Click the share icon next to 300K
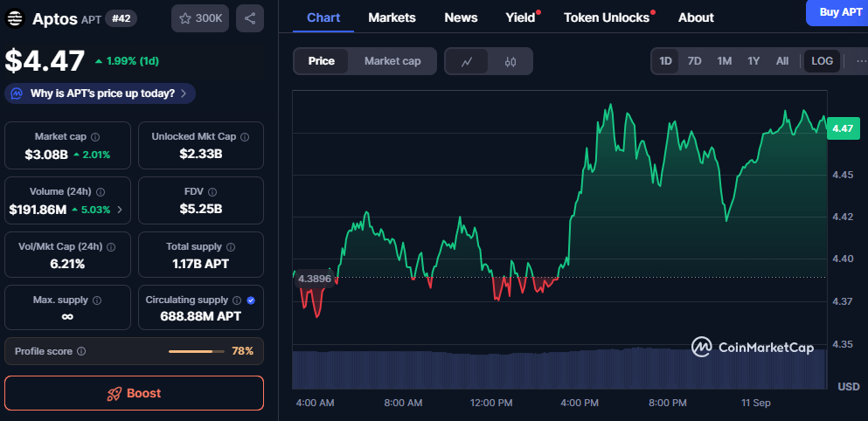This screenshot has width=868, height=421. coord(250,18)
